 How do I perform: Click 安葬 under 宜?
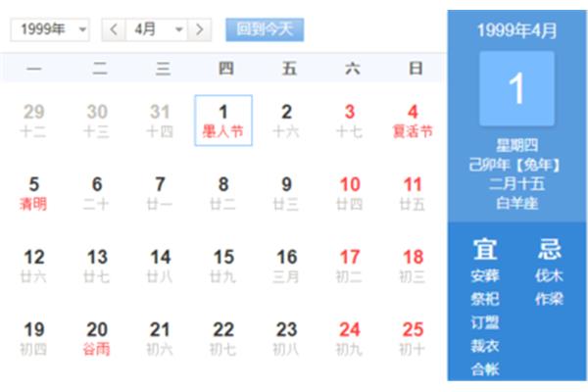point(485,275)
